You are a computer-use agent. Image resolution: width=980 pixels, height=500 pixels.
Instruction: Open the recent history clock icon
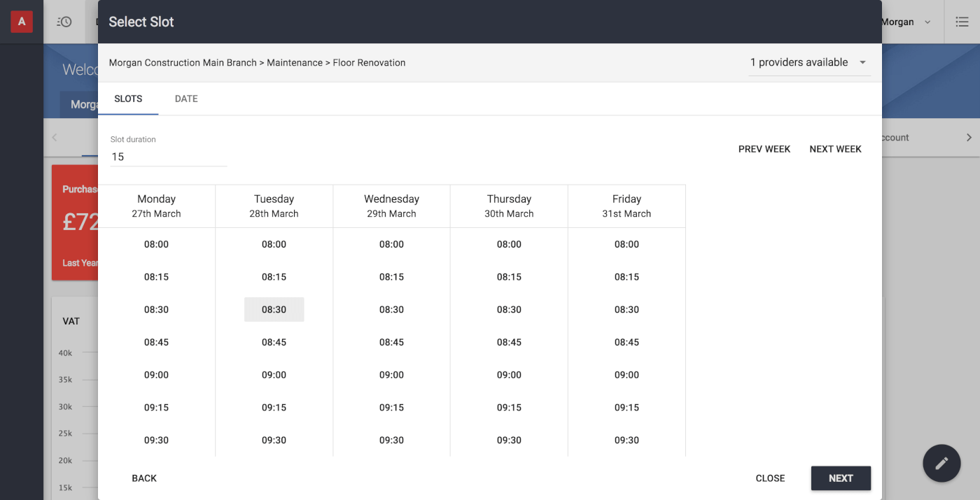[64, 22]
